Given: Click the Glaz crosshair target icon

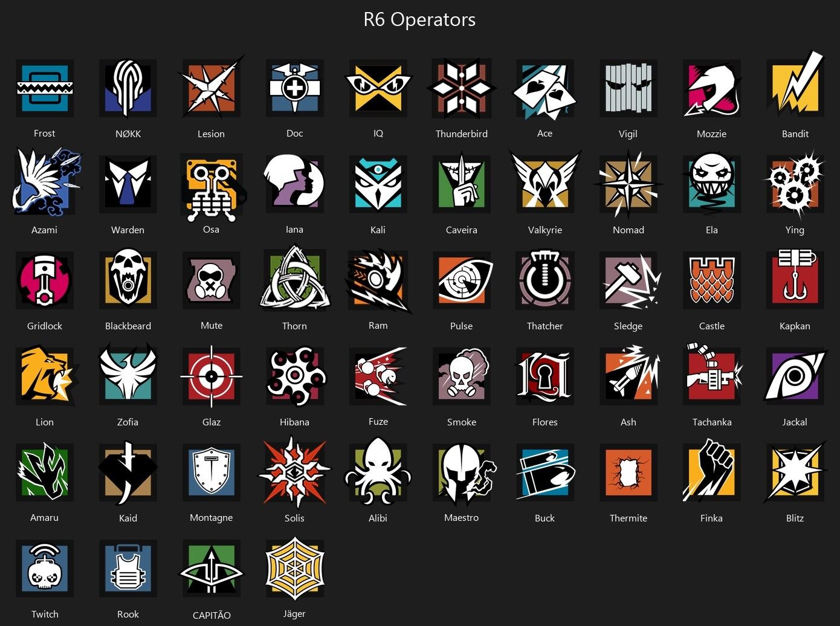Looking at the screenshot, I should click(x=212, y=376).
